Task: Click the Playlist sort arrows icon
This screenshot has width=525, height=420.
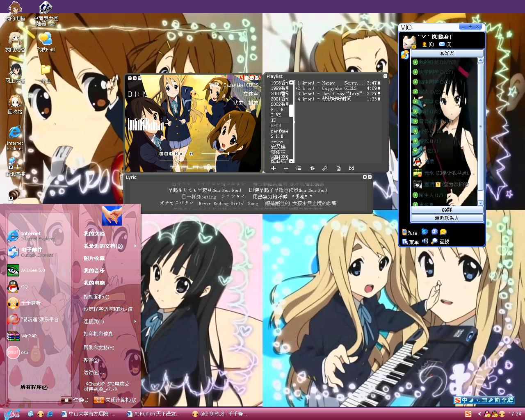Action: [312, 168]
